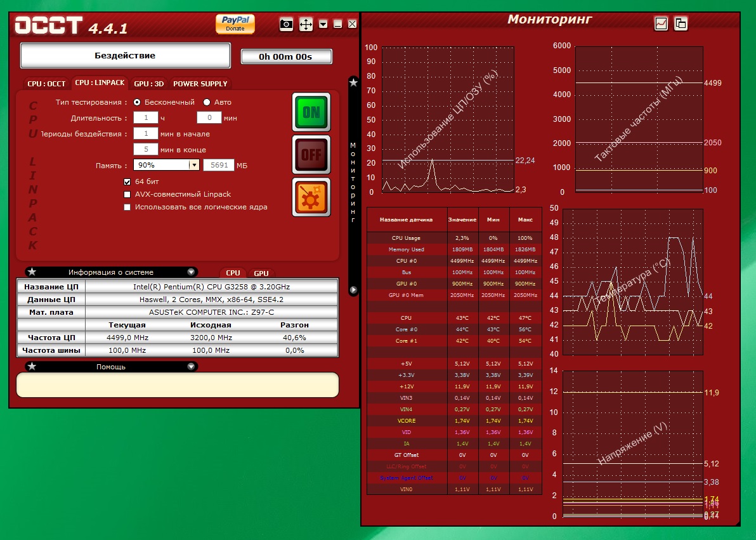Click the +12V sensor row
This screenshot has height=540, width=756.
[454, 386]
